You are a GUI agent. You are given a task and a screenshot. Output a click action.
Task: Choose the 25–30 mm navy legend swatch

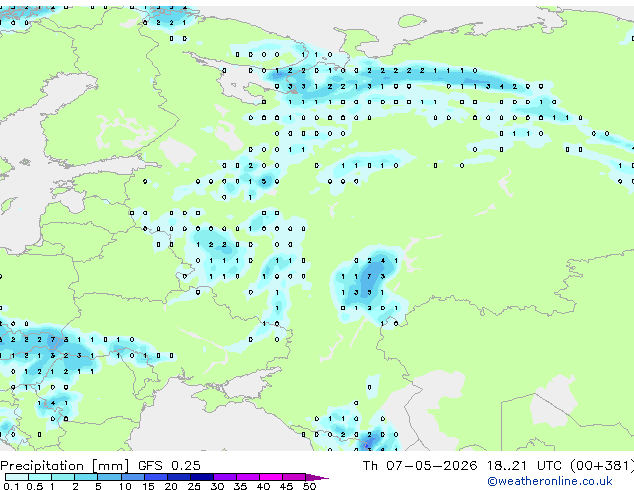(x=202, y=477)
